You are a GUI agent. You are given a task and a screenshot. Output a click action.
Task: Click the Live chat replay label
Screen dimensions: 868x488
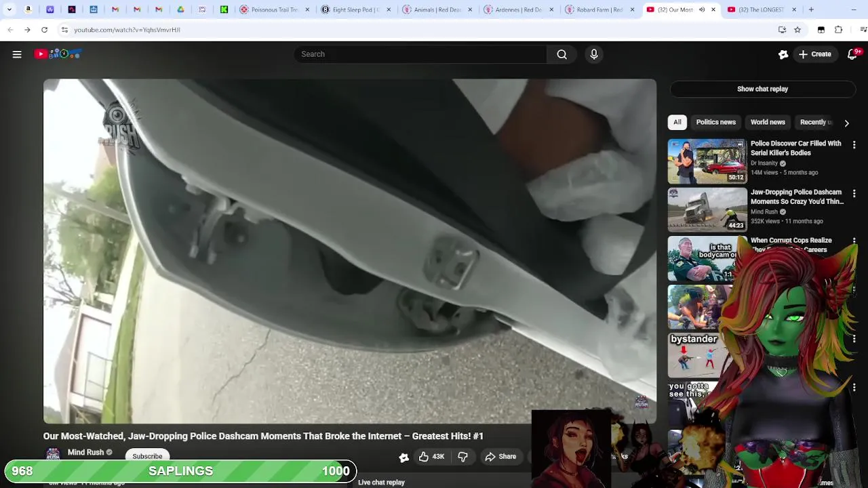point(381,483)
